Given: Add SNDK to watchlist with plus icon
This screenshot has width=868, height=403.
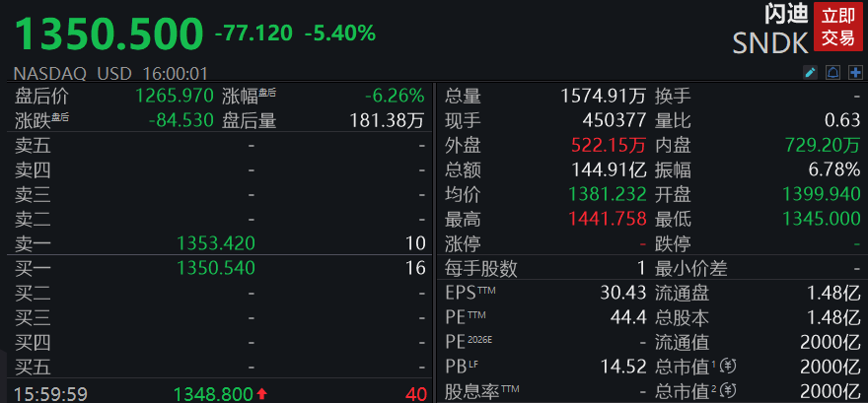Looking at the screenshot, I should click(x=855, y=72).
